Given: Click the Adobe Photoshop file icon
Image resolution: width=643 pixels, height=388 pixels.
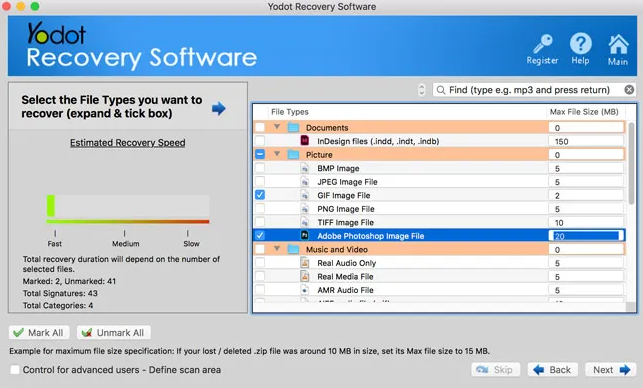Looking at the screenshot, I should 305,235.
